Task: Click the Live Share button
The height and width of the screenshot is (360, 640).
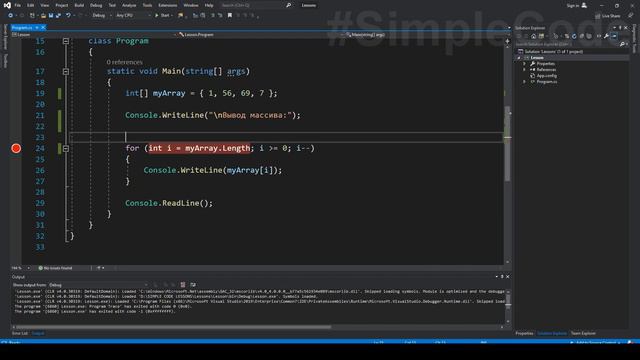Action: (608, 16)
